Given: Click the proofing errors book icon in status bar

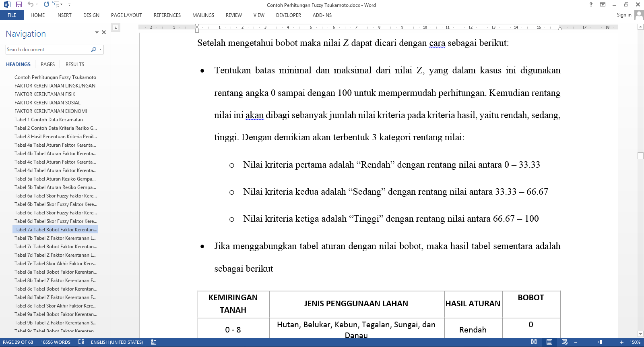Looking at the screenshot, I should pyautogui.click(x=81, y=342).
